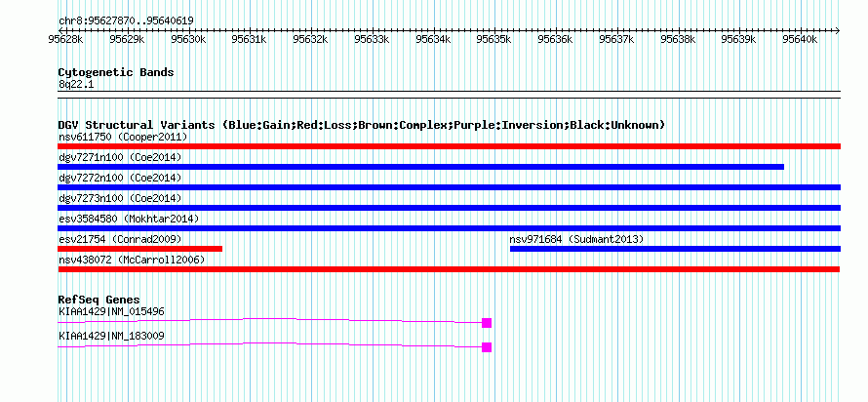Click the 95636k ruler tick

[555, 39]
